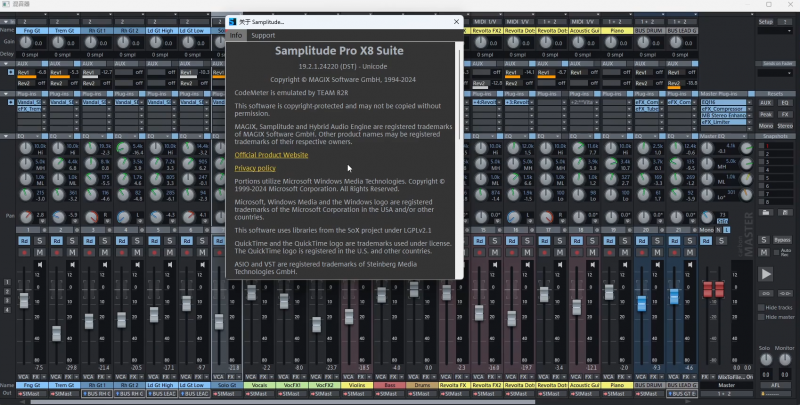Open EQ dropdown arrow on Fng Gt
This screenshot has width=800, height=405.
tap(37, 136)
